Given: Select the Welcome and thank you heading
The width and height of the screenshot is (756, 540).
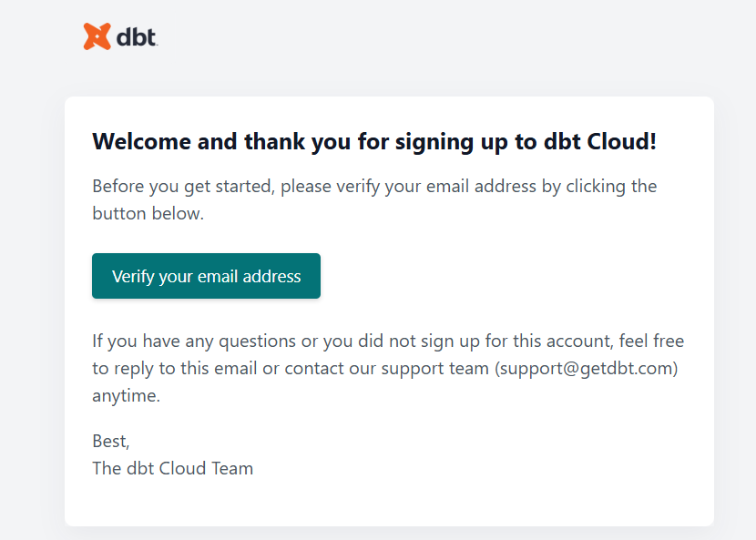Looking at the screenshot, I should [374, 142].
